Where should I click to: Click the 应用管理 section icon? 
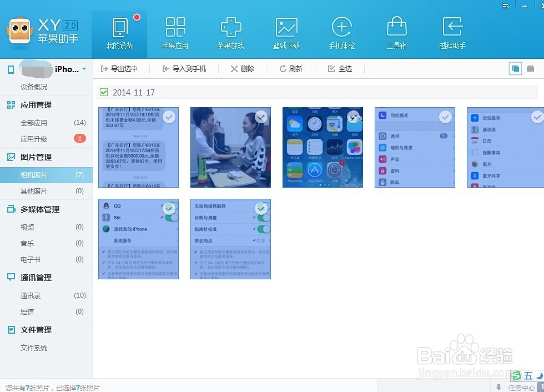coord(11,105)
